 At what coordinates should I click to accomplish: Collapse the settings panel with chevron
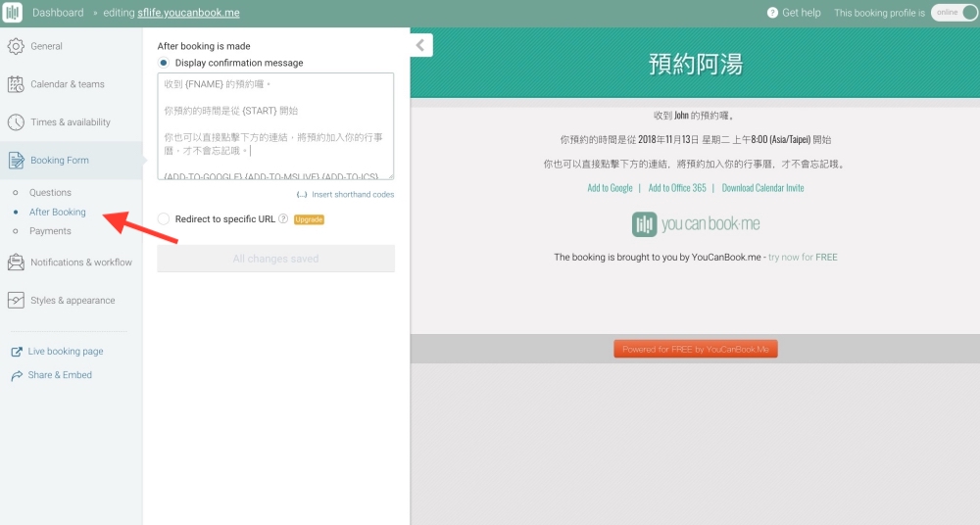click(x=420, y=45)
